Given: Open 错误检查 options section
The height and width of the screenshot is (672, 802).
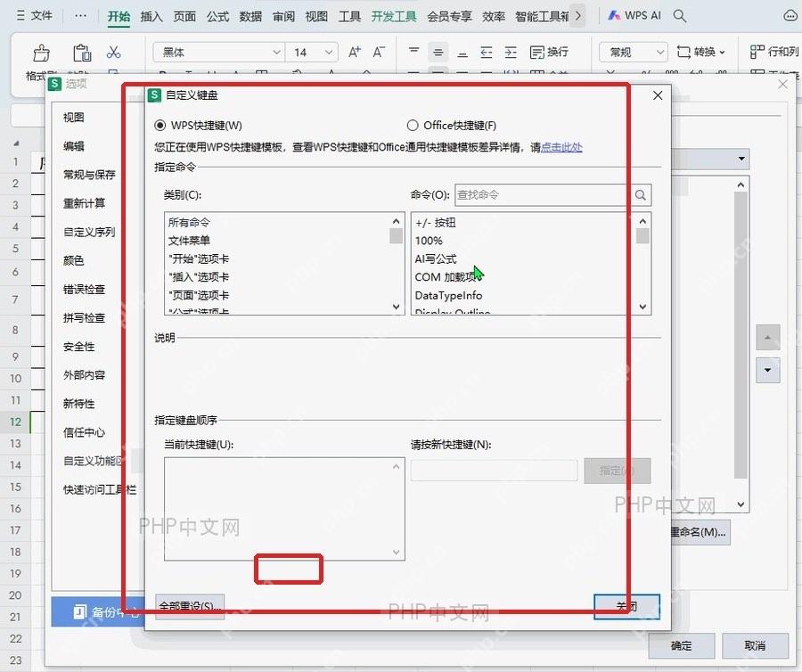Looking at the screenshot, I should [84, 289].
